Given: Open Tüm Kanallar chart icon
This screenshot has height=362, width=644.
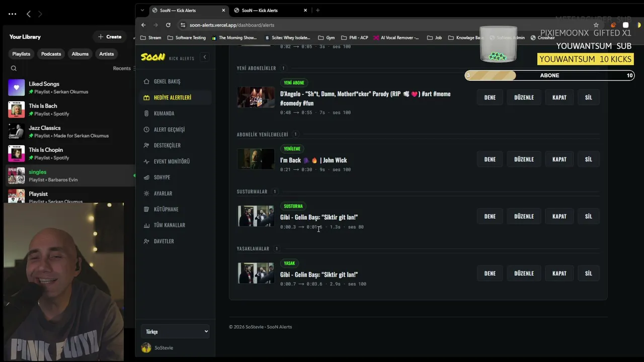Looking at the screenshot, I should (x=146, y=225).
